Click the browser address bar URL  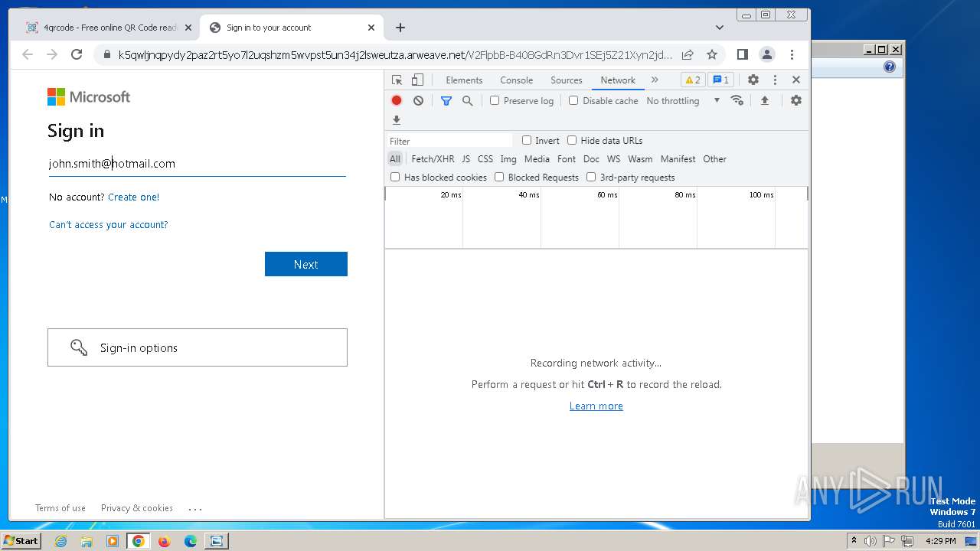pyautogui.click(x=395, y=54)
